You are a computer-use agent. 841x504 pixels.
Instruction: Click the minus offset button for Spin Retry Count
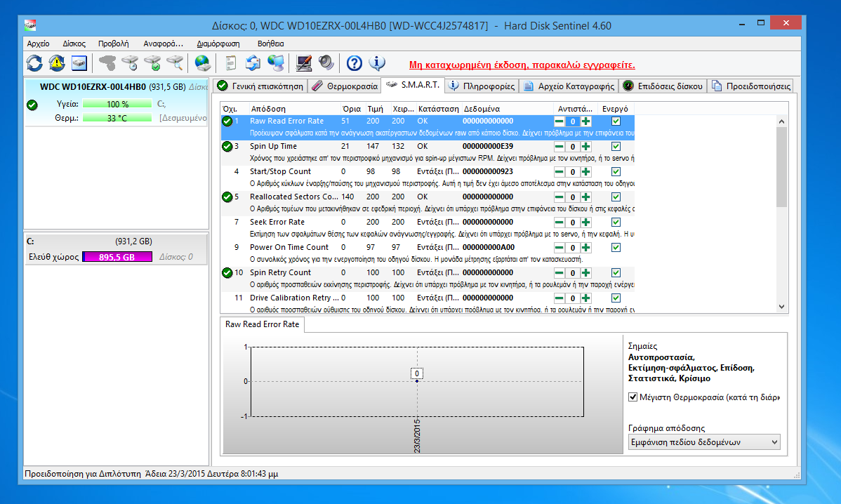tap(559, 273)
